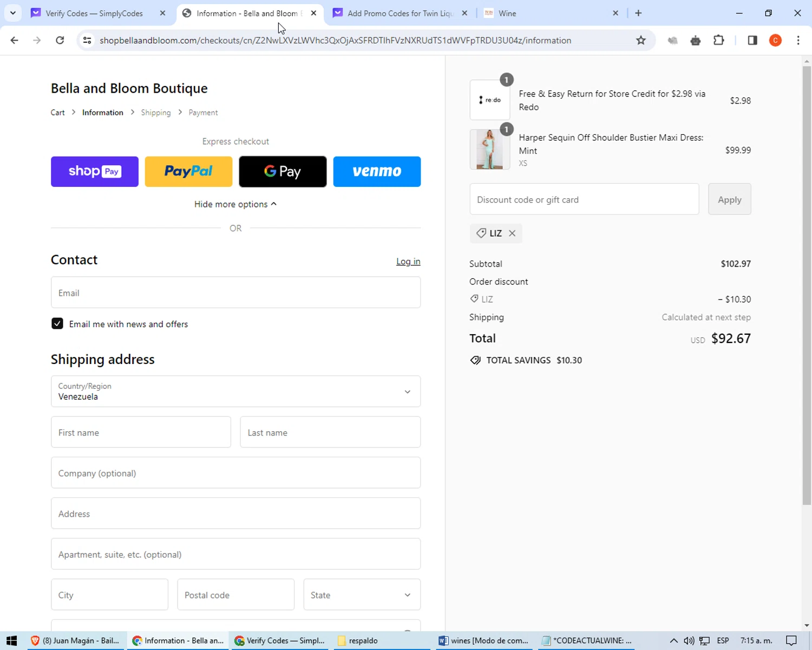Pay with Google Pay
Image resolution: width=812 pixels, height=650 pixels.
283,172
